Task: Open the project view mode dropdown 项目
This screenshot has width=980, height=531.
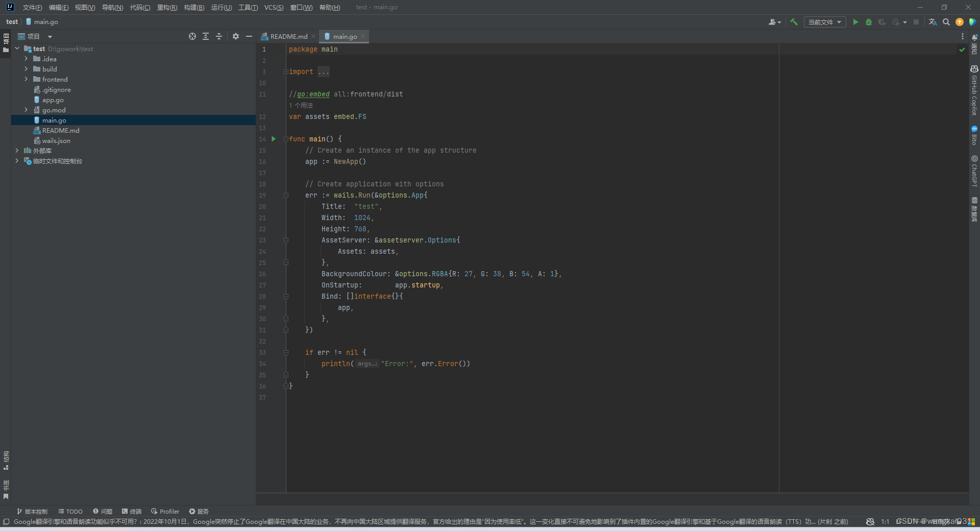Action: tap(35, 36)
